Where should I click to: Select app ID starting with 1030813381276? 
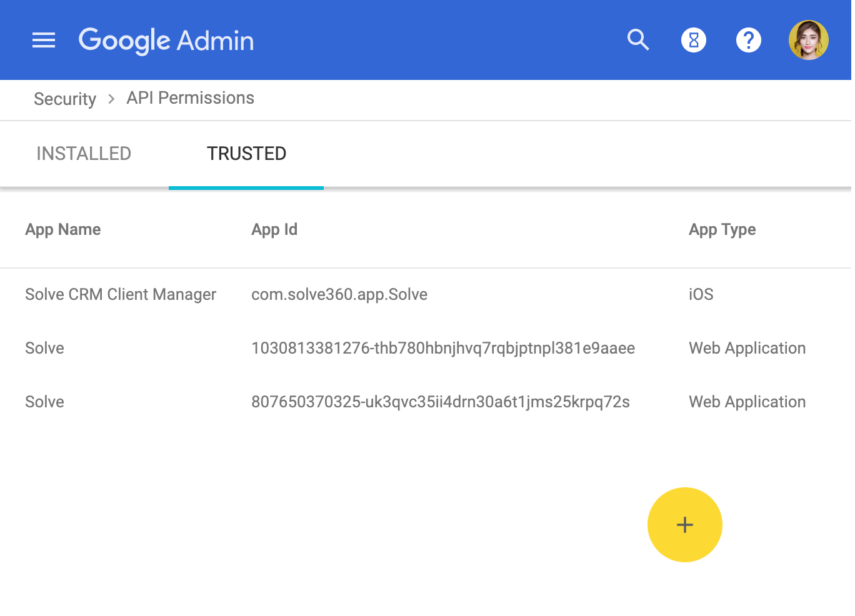[442, 348]
